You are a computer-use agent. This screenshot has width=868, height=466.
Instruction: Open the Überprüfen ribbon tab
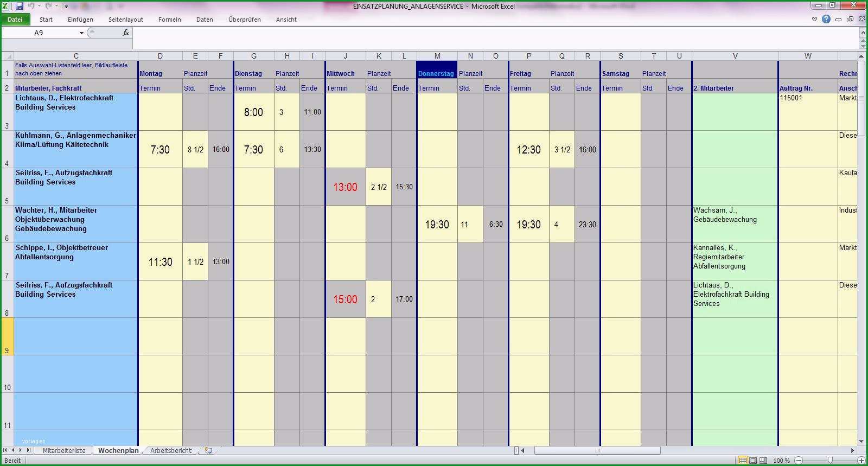tap(245, 20)
